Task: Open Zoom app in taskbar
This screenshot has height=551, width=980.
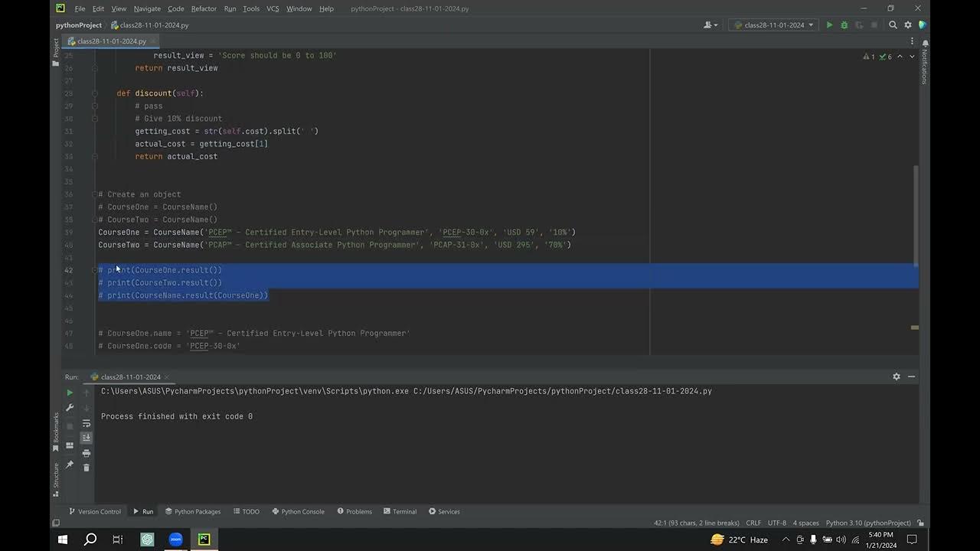Action: pyautogui.click(x=175, y=540)
